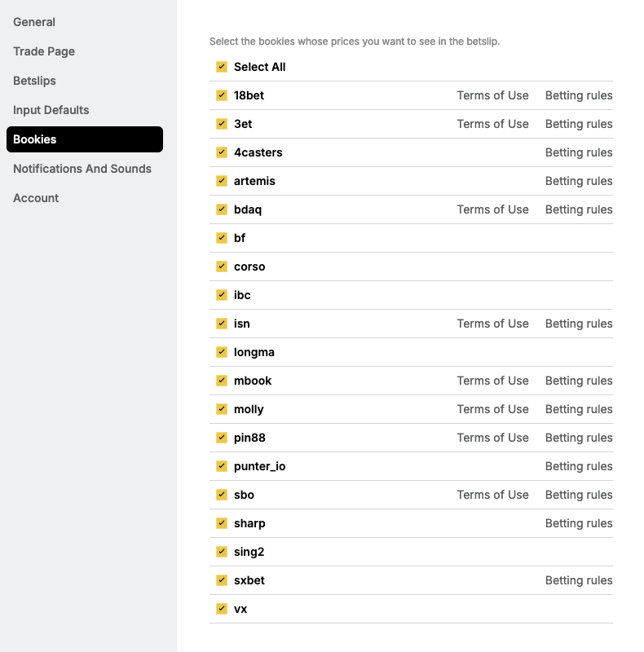Open Notifications And Sounds settings

tap(82, 169)
